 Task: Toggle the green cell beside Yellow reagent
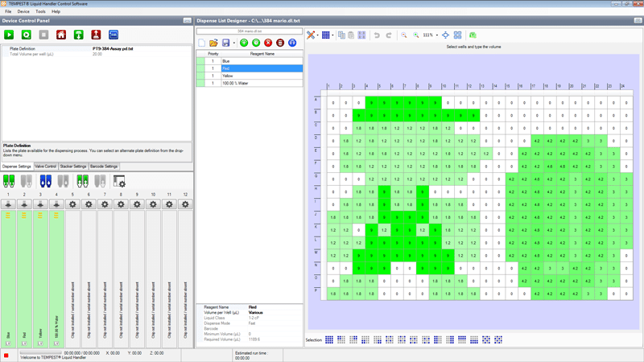(x=200, y=76)
